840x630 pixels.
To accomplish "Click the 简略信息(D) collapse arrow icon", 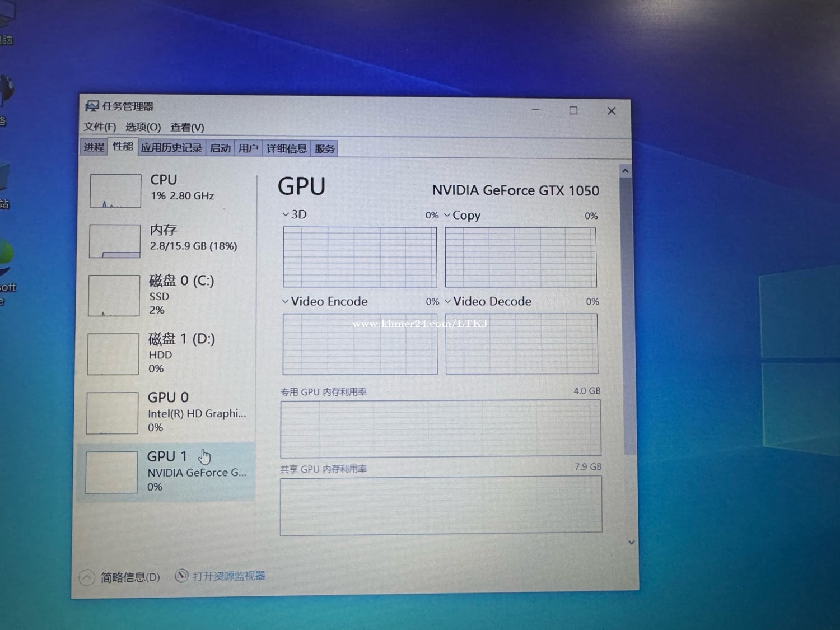I will click(86, 577).
